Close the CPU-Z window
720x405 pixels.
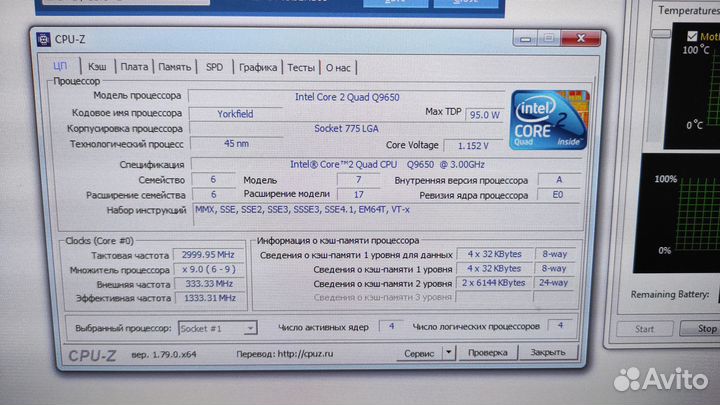point(580,38)
